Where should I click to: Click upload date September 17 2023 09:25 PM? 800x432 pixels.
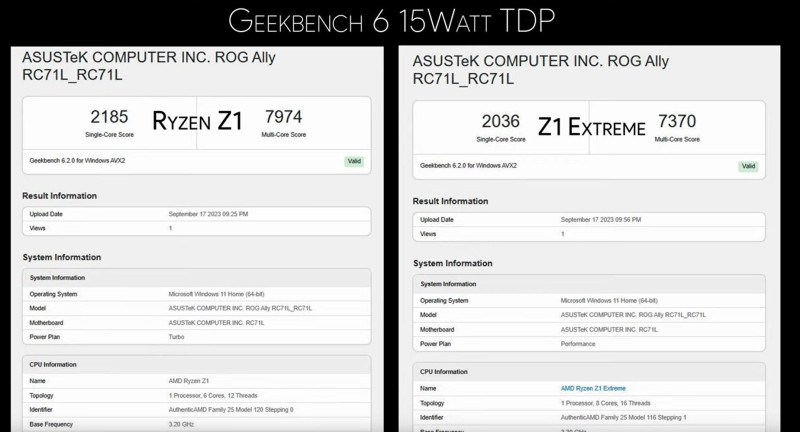click(208, 214)
